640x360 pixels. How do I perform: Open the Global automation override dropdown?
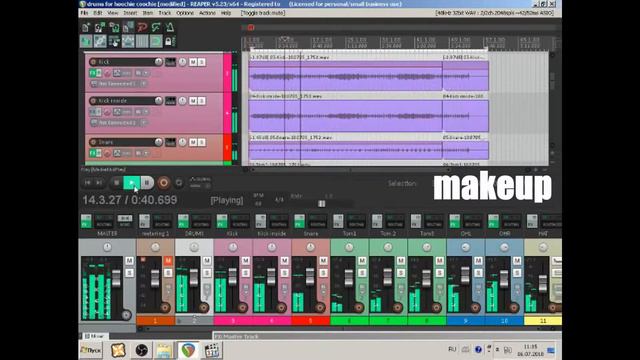200,182
